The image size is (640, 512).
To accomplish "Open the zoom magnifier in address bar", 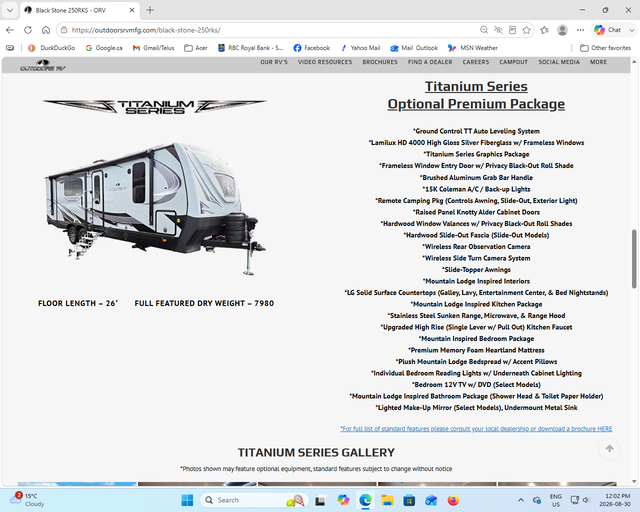I will coord(484,30).
